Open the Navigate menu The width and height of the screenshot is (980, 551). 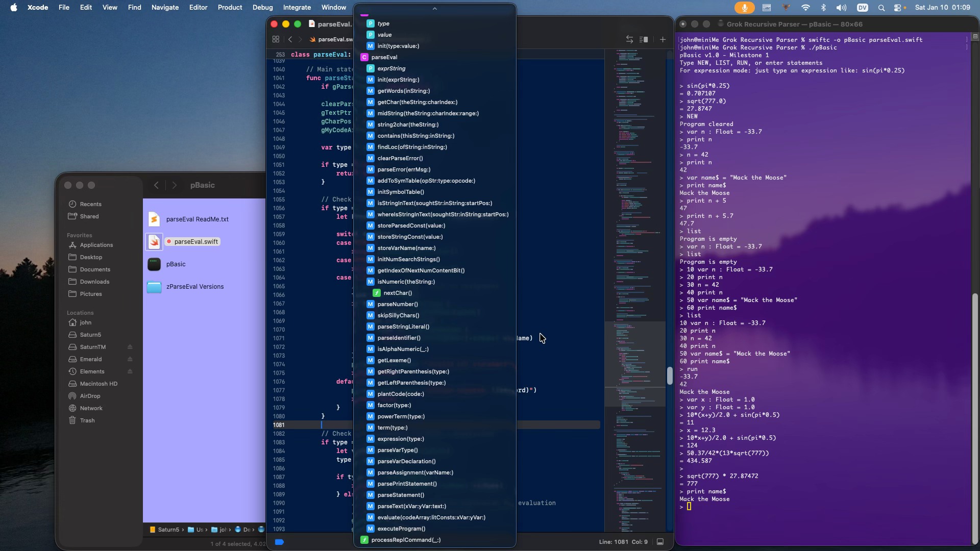165,7
